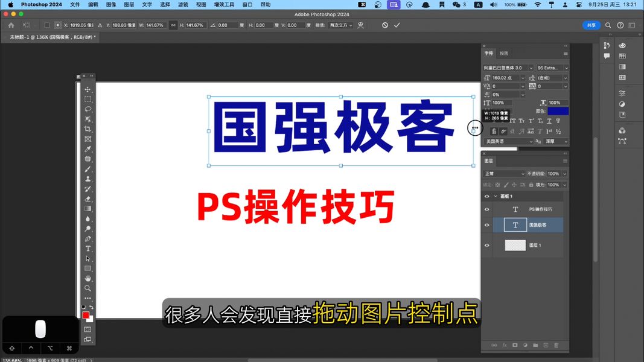Select the Brush tool
Screen dimensions: 644x362
[88, 169]
